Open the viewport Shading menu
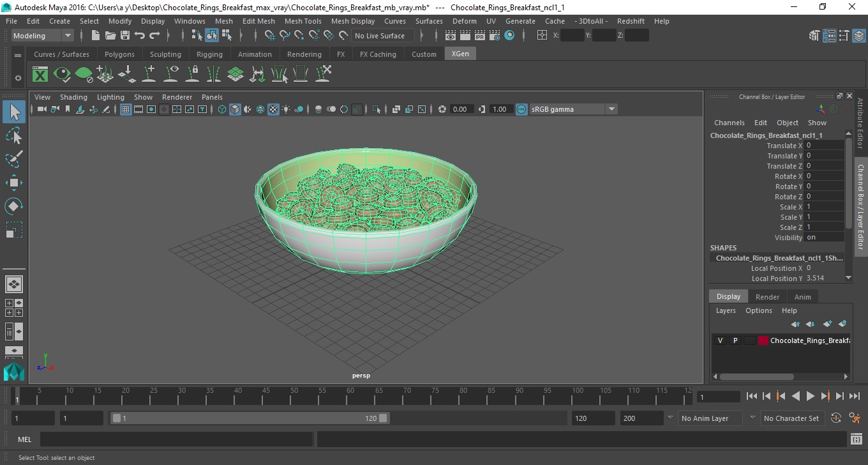The height and width of the screenshot is (465, 868). point(73,97)
